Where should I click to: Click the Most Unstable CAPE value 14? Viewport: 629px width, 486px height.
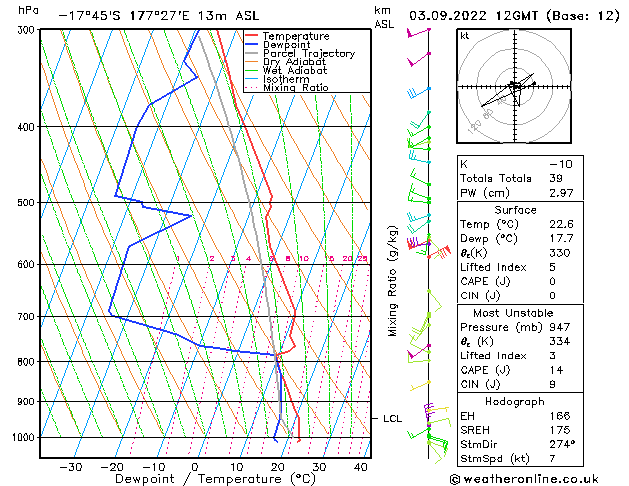(556, 370)
